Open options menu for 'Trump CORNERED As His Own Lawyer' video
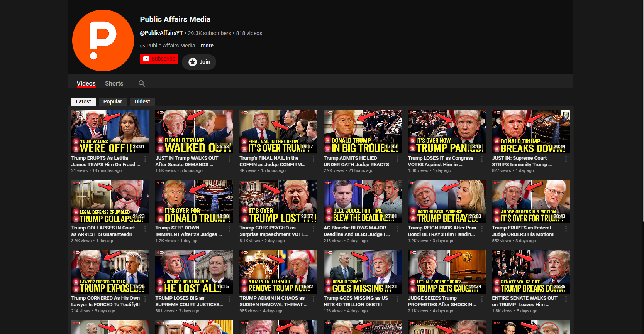644x334 pixels. (145, 299)
